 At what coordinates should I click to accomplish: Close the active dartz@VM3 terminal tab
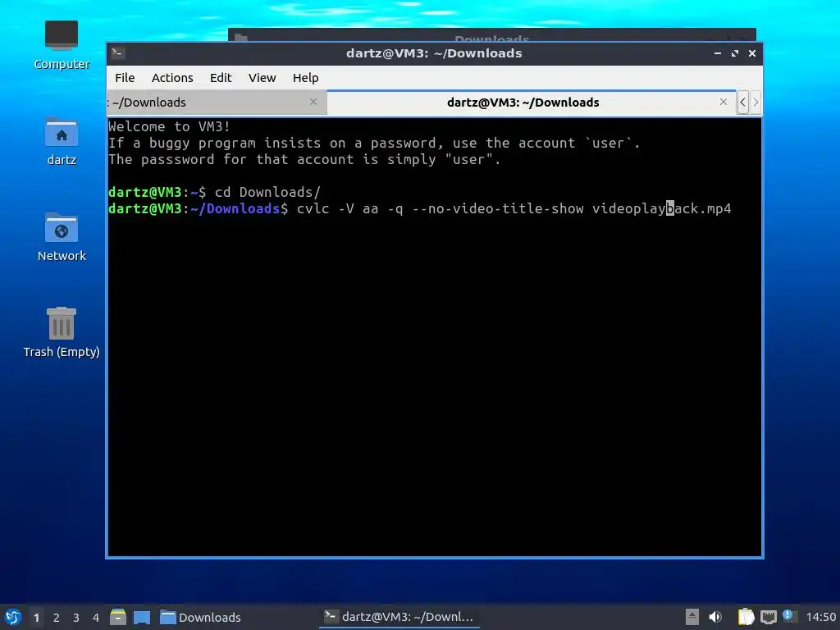coord(724,102)
